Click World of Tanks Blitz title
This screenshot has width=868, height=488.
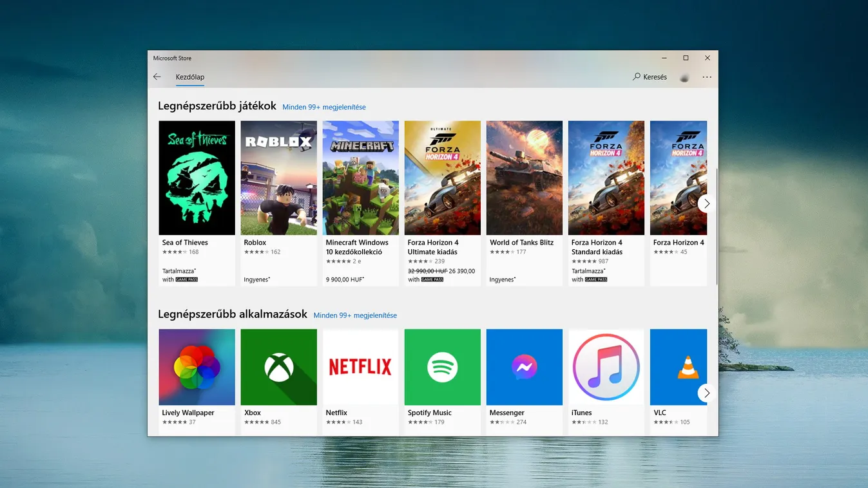(521, 243)
